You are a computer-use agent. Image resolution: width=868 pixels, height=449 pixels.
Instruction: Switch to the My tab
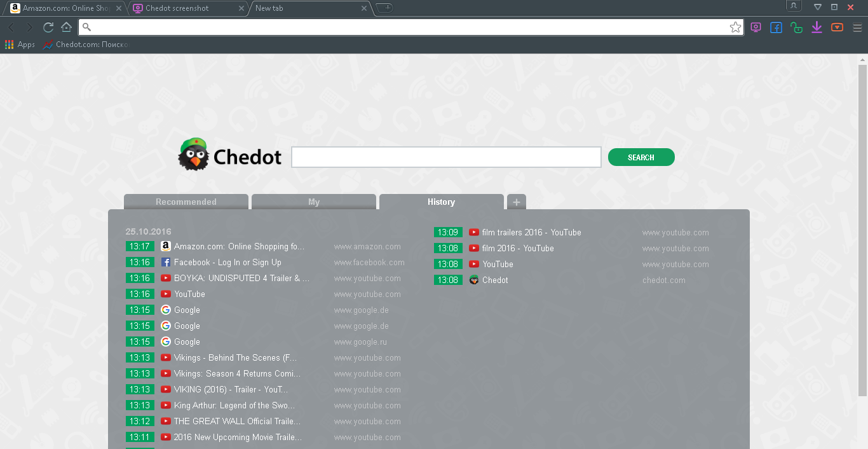[314, 202]
